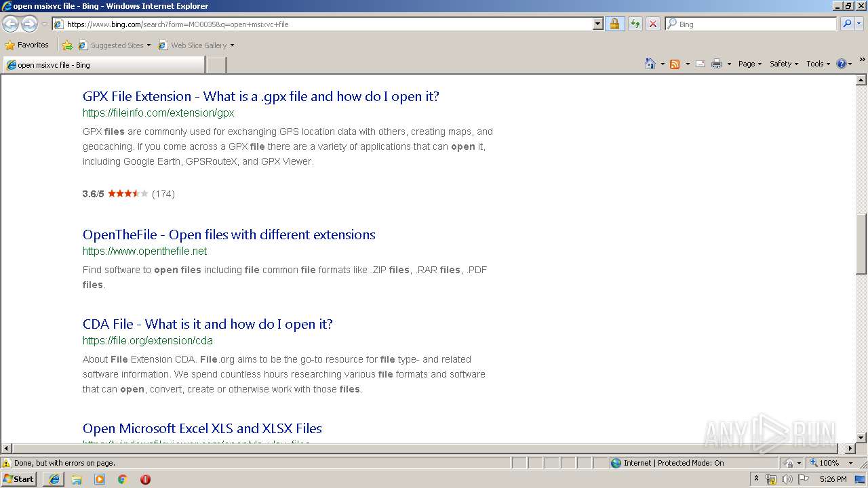Show hidden tray icons arrow

(x=757, y=479)
